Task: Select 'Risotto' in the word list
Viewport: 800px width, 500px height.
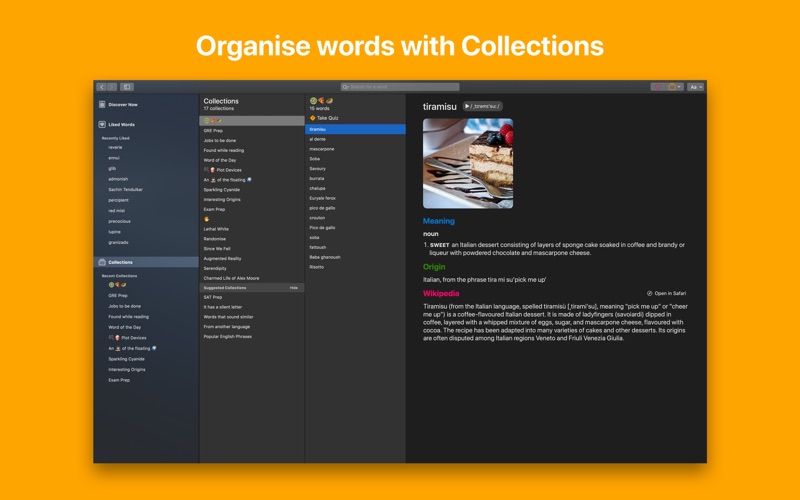Action: pyautogui.click(x=316, y=267)
